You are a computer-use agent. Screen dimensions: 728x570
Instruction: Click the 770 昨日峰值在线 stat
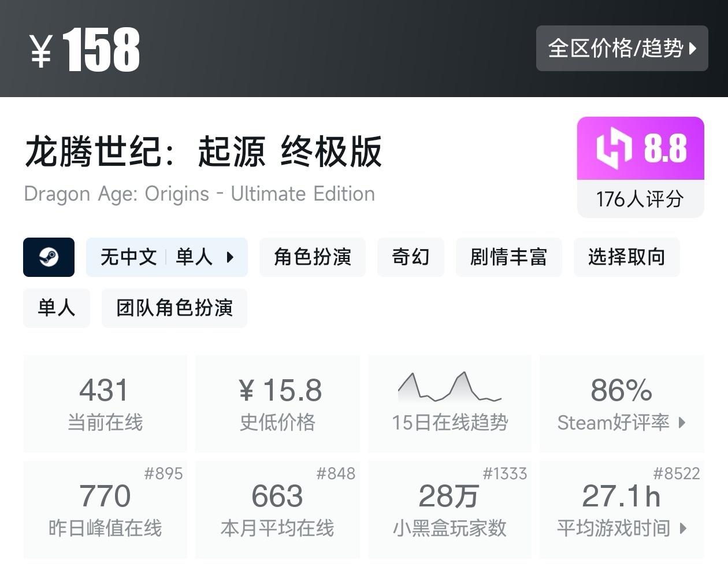click(105, 509)
